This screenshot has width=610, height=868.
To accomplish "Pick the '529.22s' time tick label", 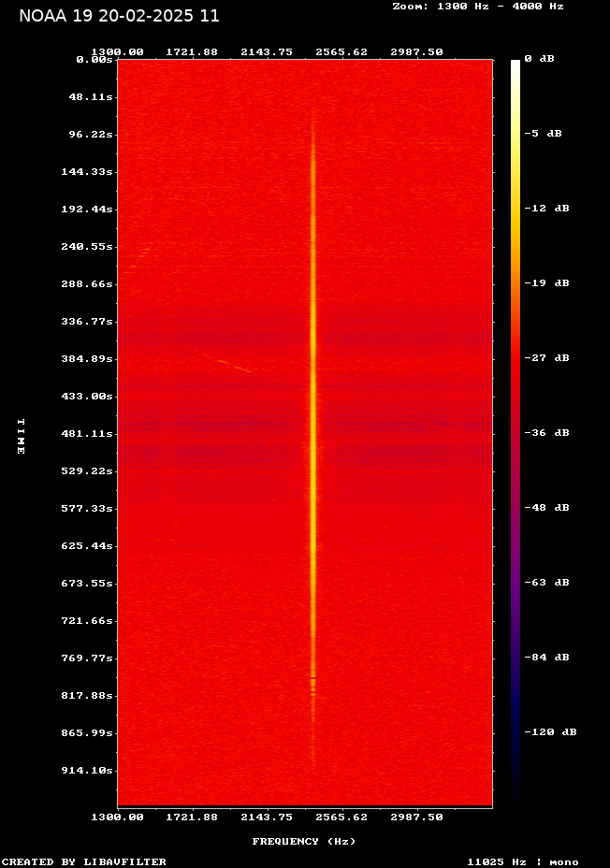I will click(x=87, y=471).
